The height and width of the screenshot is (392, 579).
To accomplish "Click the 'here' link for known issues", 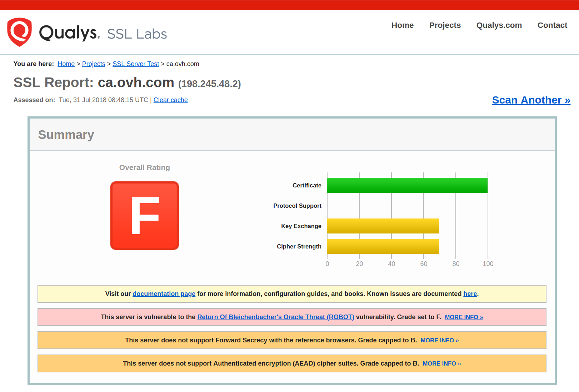I will click(x=470, y=293).
